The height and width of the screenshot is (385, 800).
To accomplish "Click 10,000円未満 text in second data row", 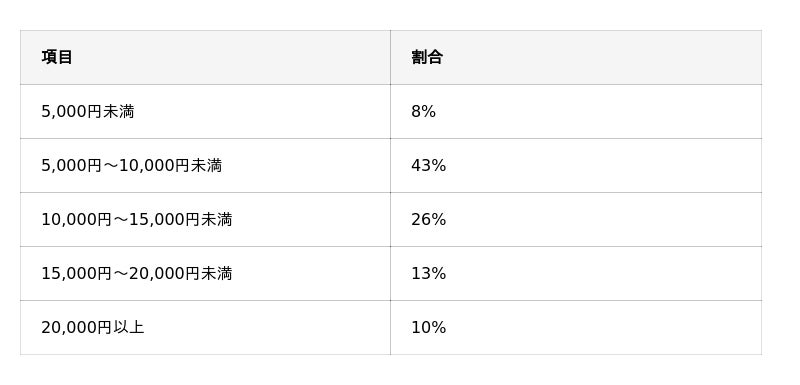I will coord(170,166).
